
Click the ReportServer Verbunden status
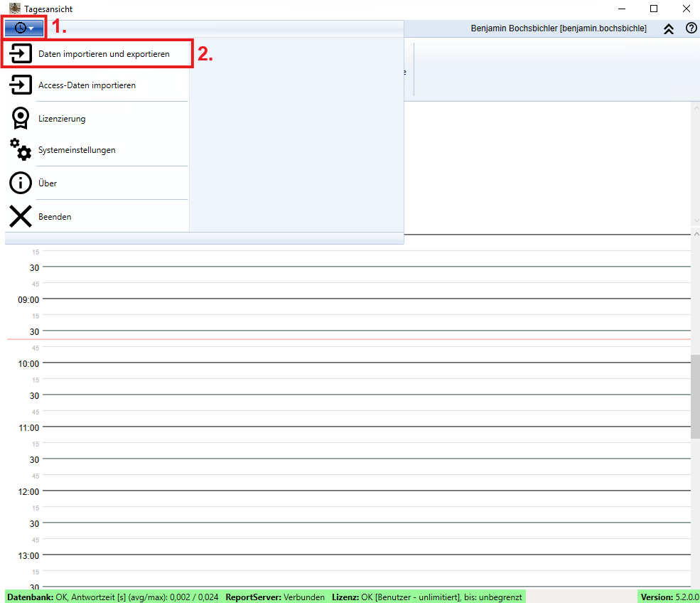[275, 597]
